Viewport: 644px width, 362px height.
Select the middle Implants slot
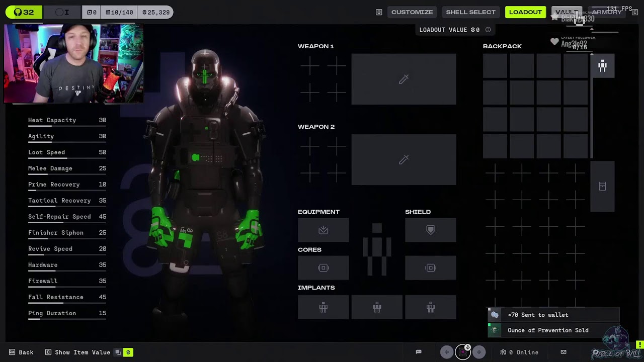pos(377,307)
